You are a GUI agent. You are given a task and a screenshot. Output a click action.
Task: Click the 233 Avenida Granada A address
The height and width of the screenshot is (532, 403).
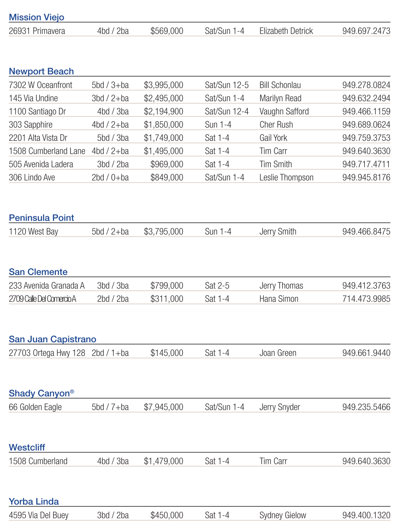pos(47,286)
